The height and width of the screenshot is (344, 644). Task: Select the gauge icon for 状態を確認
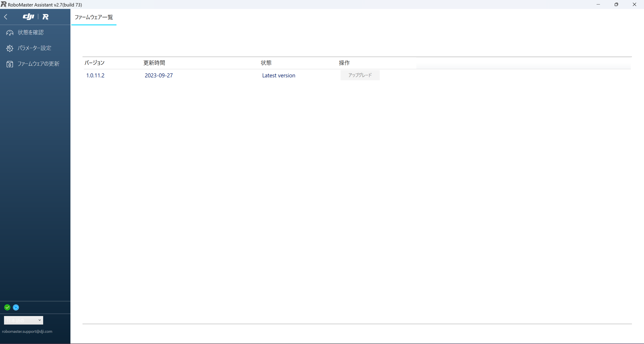(x=9, y=33)
